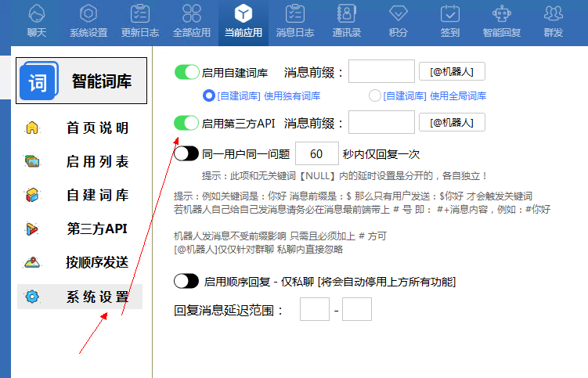Screen dimensions: 588x378
Task: Select 使用全局词库 radio option
Action: pos(375,95)
